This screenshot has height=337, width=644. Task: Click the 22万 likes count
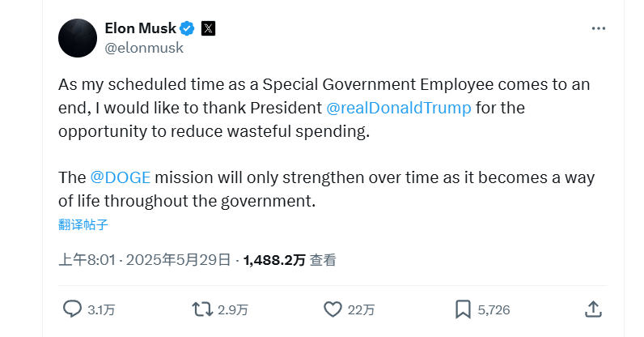click(x=361, y=309)
